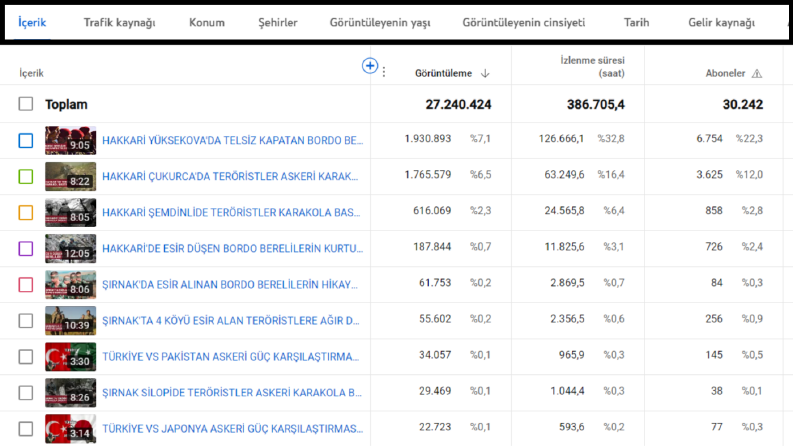
Task: Check the box for TÜRKİYE VS JAPONYA video
Action: click(26, 429)
